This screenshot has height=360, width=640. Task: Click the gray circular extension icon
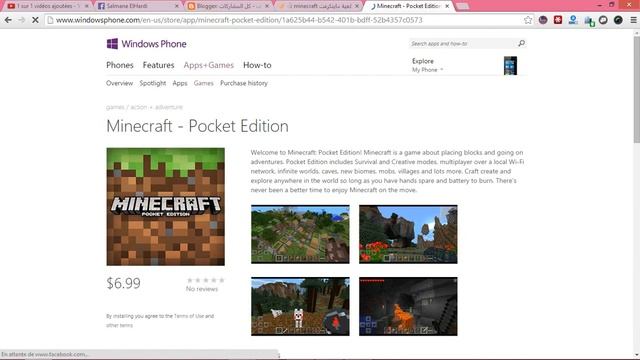click(x=603, y=20)
